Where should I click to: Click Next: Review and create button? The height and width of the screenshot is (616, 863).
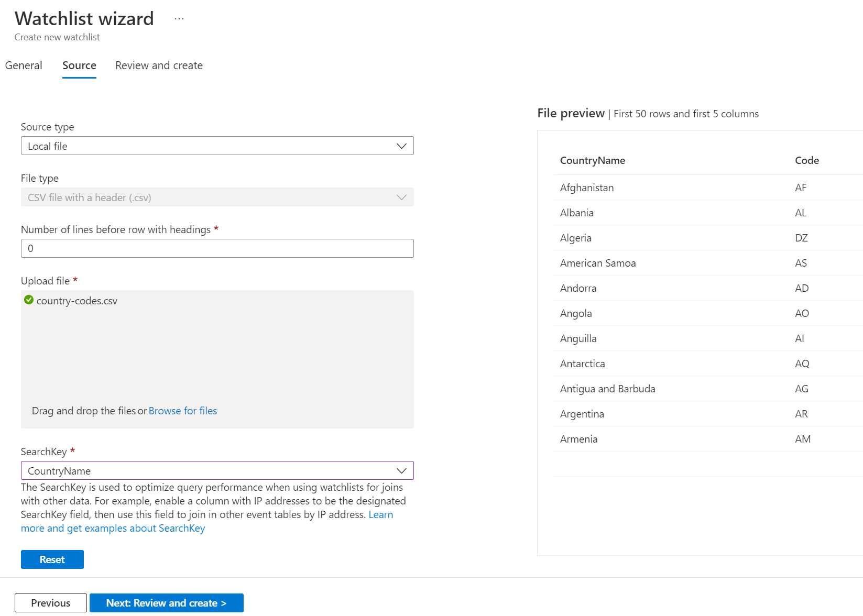(x=166, y=603)
